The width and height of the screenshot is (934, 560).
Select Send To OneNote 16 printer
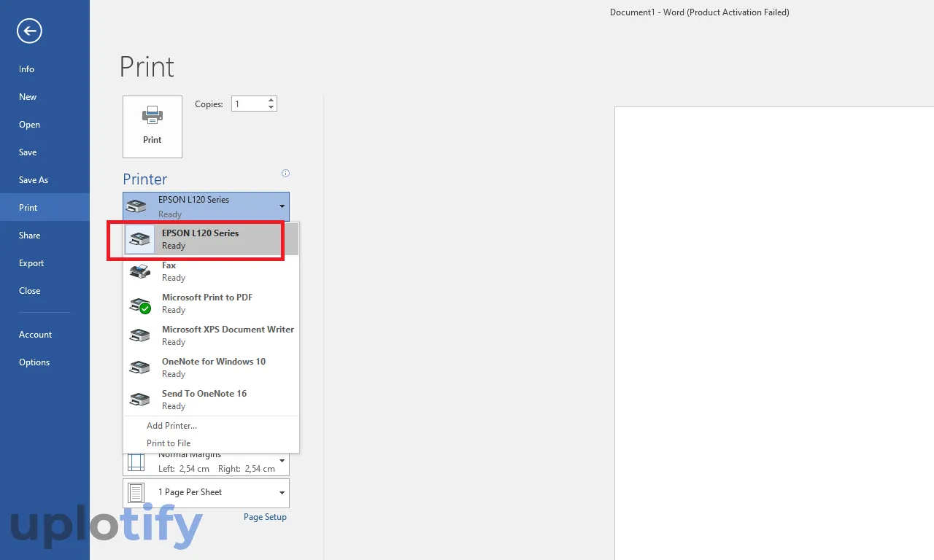pos(211,400)
